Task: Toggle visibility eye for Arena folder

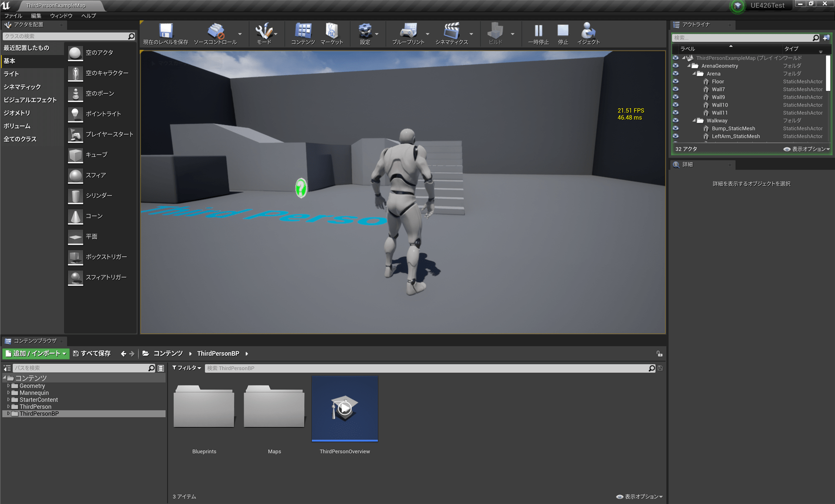Action: pyautogui.click(x=675, y=73)
